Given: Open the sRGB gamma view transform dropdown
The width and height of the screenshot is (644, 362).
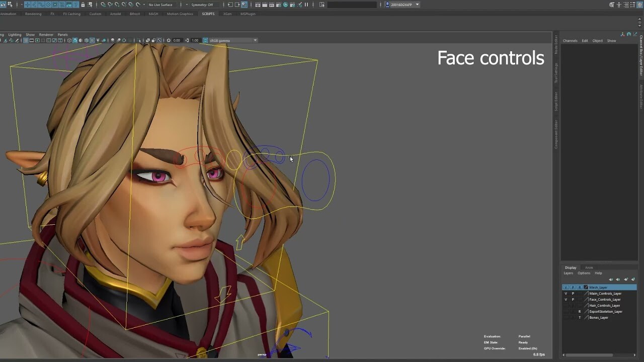Looking at the screenshot, I should pyautogui.click(x=231, y=40).
